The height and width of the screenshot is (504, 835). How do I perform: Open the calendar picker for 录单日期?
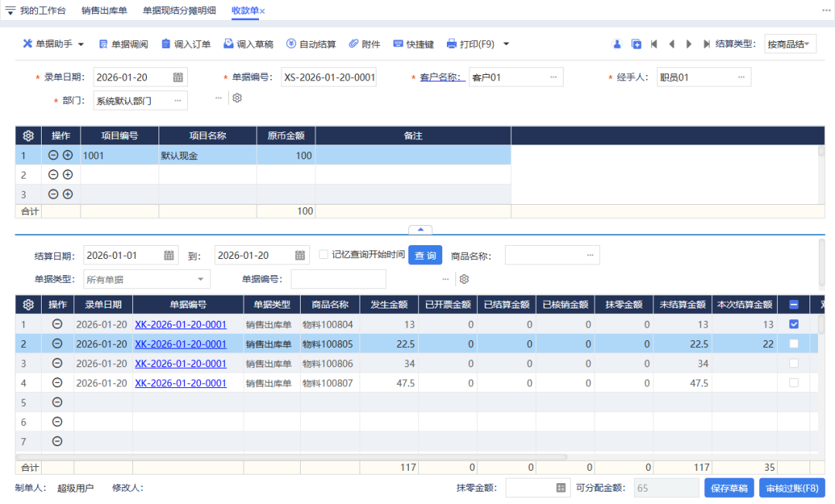pos(177,77)
